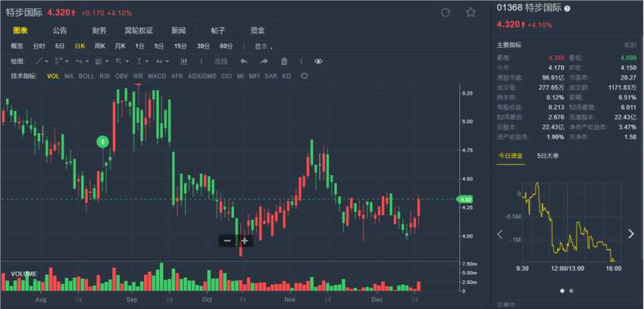
Task: Toggle the RSI indicator
Action: (x=105, y=76)
